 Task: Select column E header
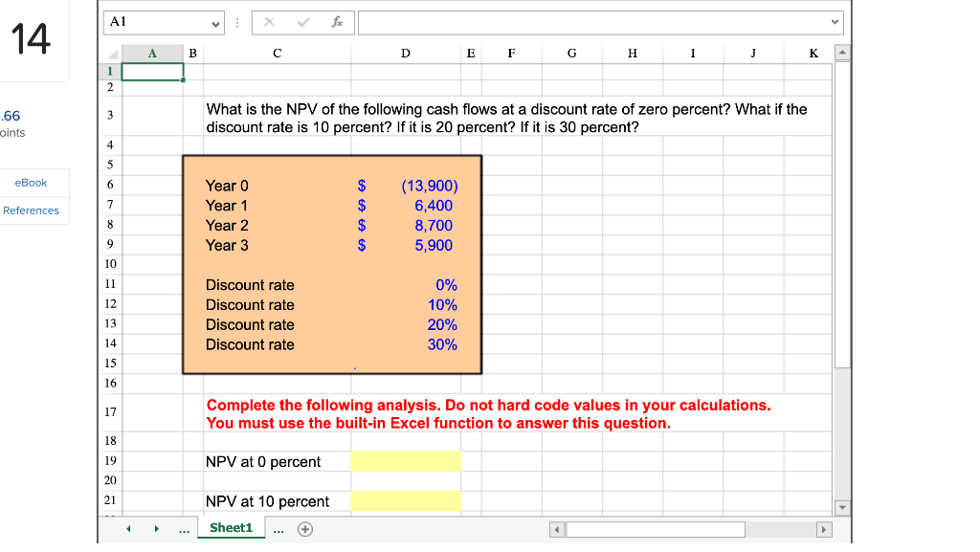471,54
